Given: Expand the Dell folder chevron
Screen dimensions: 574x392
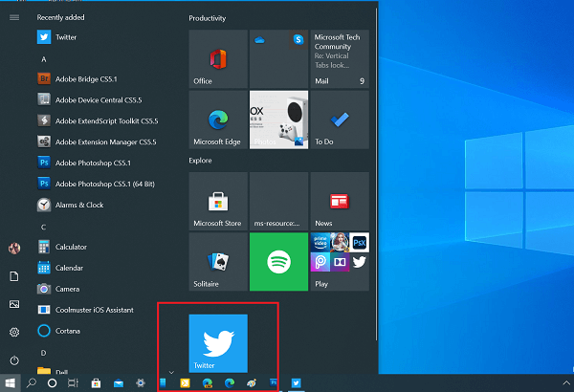Looking at the screenshot, I should [171, 372].
